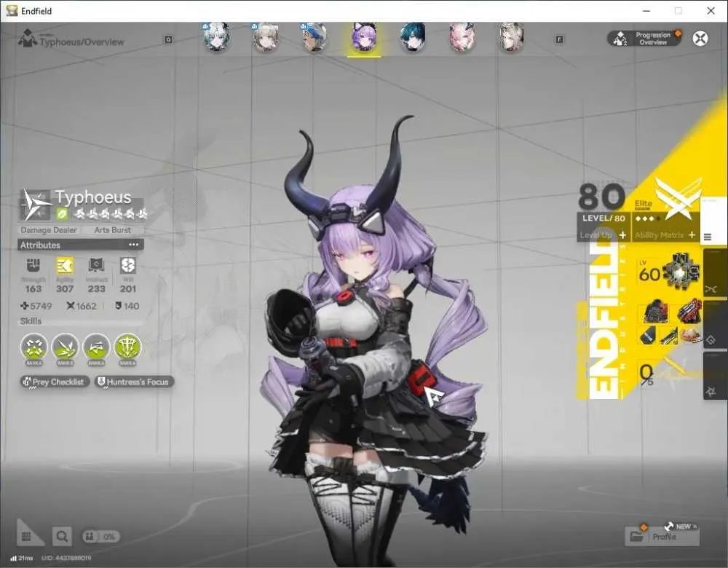The height and width of the screenshot is (568, 728).
Task: Open the Huntress's Focus talent
Action: pos(134,382)
